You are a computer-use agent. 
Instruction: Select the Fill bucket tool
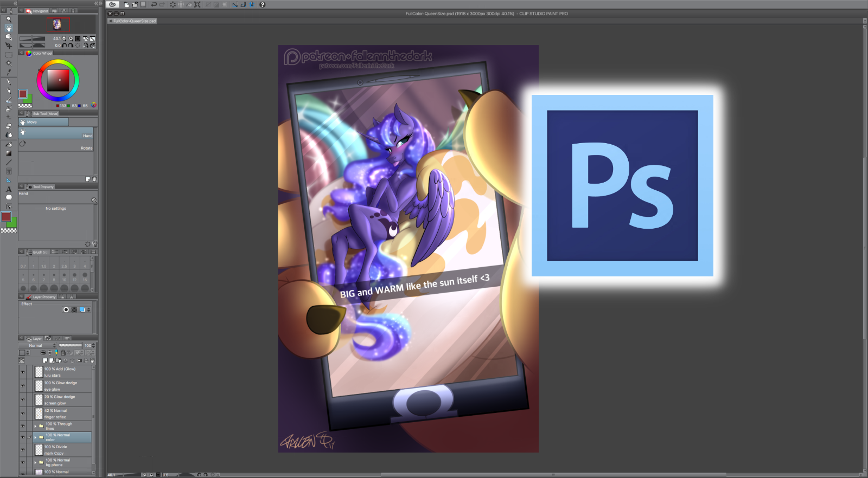[9, 145]
